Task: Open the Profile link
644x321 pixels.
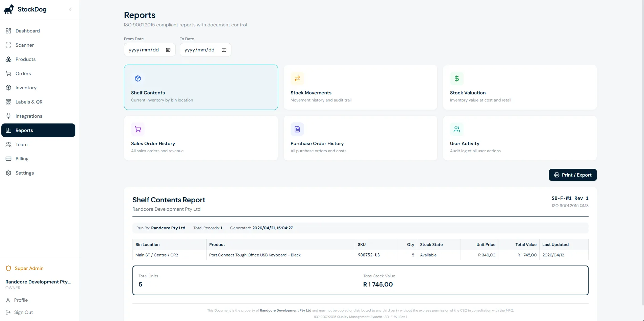Action: 21,300
